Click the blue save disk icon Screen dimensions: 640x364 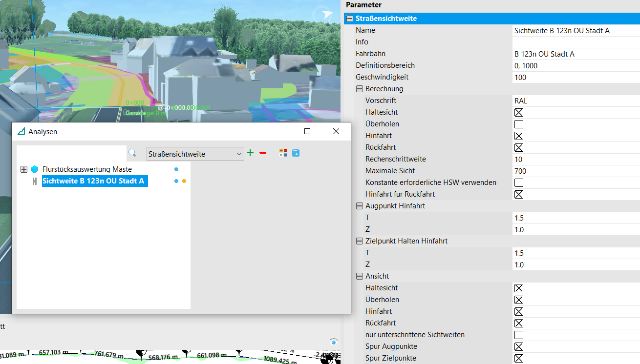click(296, 153)
